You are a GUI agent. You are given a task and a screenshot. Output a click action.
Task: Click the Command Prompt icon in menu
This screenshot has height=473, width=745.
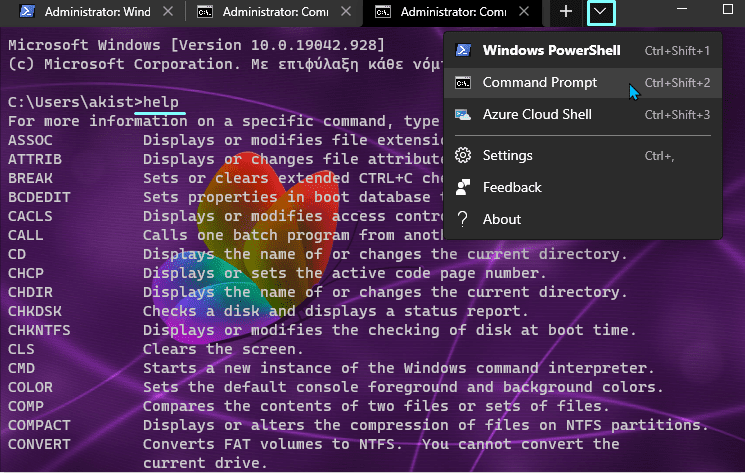463,83
